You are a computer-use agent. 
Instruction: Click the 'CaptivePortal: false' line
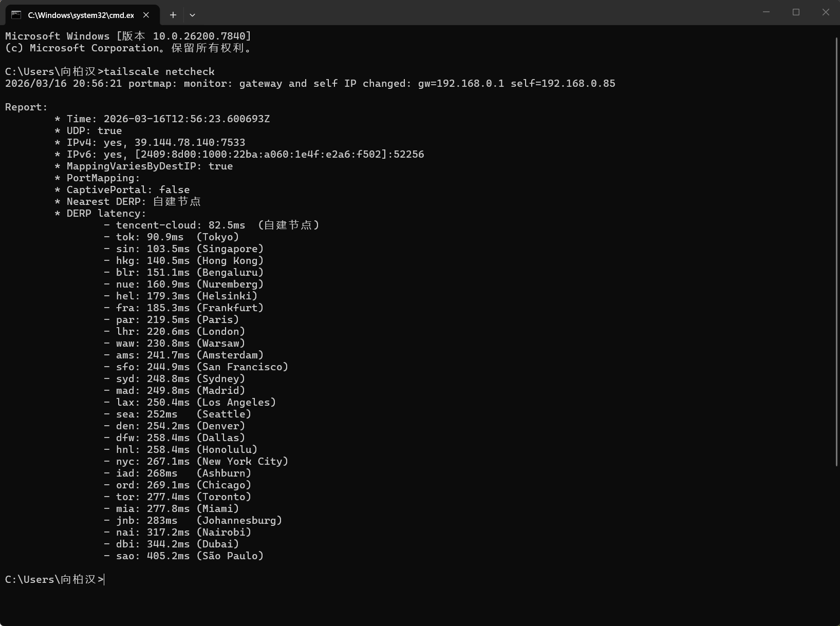tap(128, 190)
